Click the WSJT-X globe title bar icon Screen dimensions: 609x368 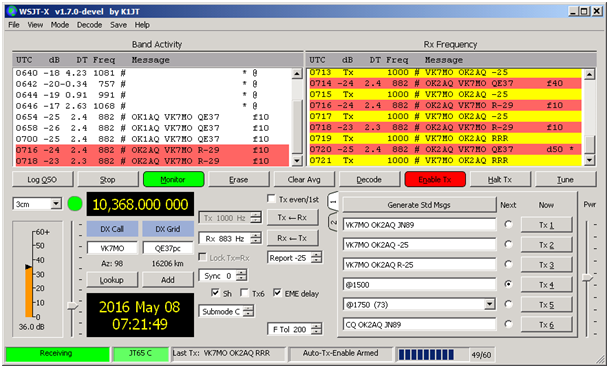coord(12,11)
